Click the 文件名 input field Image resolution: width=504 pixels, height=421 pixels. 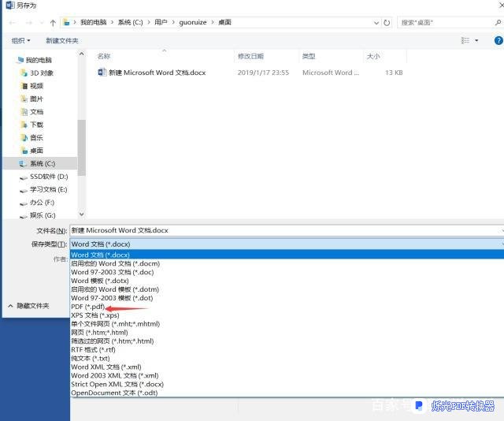pyautogui.click(x=286, y=230)
